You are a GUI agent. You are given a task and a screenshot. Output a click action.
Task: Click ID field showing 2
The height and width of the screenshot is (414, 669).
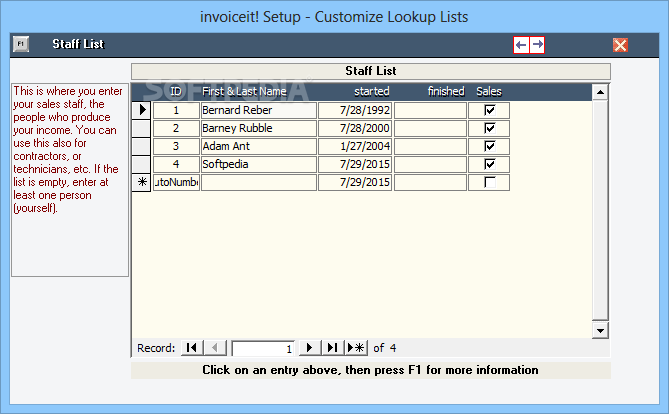(x=176, y=128)
